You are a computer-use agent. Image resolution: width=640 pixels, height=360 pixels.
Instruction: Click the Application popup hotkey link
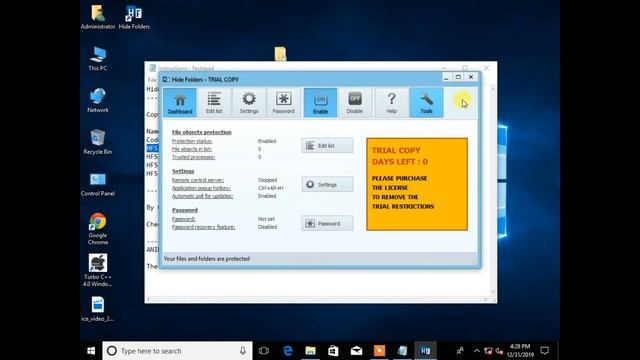tap(201, 188)
